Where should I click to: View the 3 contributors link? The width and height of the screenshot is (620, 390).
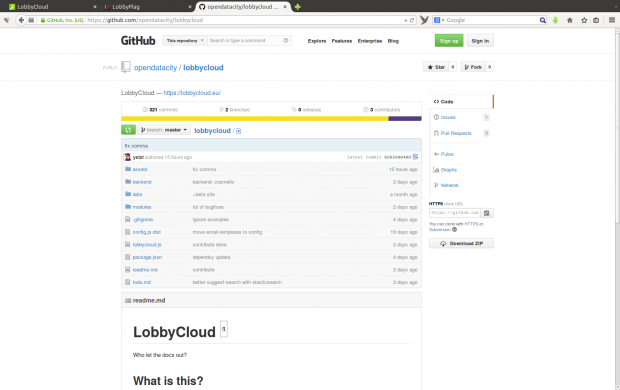pos(382,110)
